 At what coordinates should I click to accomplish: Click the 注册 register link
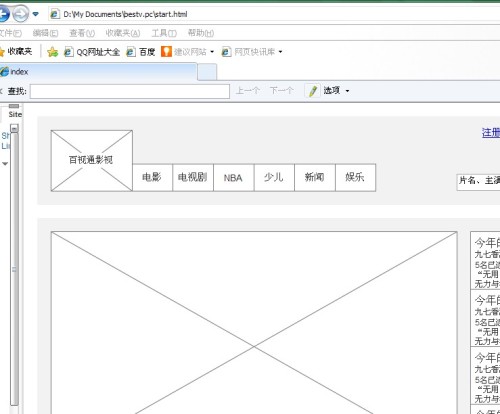coord(491,133)
